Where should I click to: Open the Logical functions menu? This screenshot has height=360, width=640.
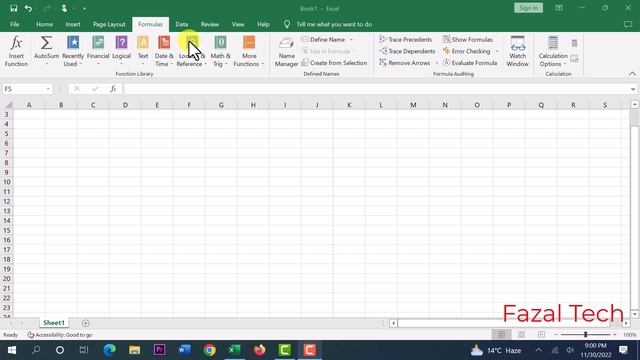tap(121, 51)
